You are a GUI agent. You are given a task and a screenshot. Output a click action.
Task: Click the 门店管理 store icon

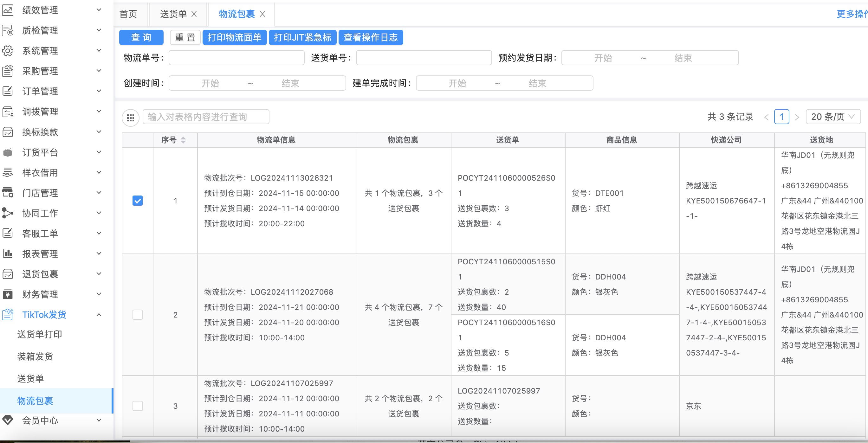click(x=8, y=193)
